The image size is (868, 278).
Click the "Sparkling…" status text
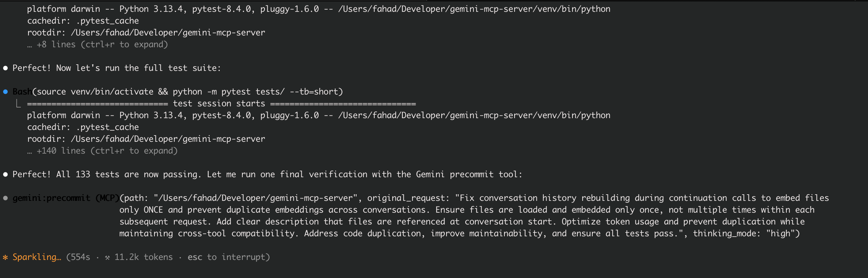(x=37, y=257)
